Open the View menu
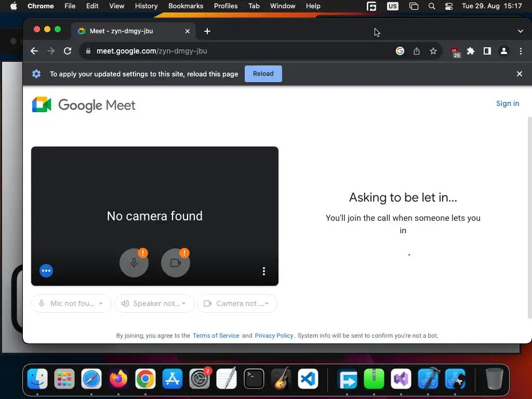This screenshot has height=399, width=532. click(x=117, y=6)
